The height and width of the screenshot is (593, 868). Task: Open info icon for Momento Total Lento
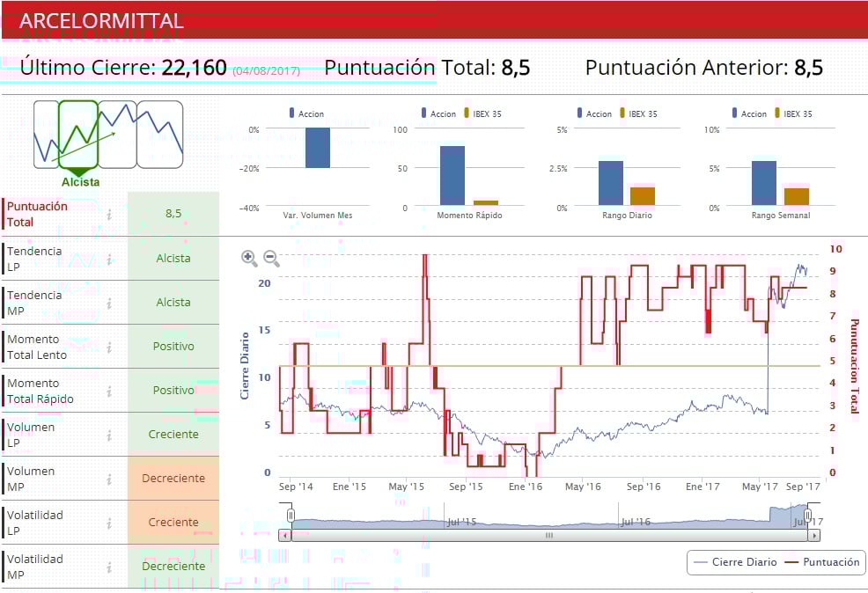(x=109, y=347)
